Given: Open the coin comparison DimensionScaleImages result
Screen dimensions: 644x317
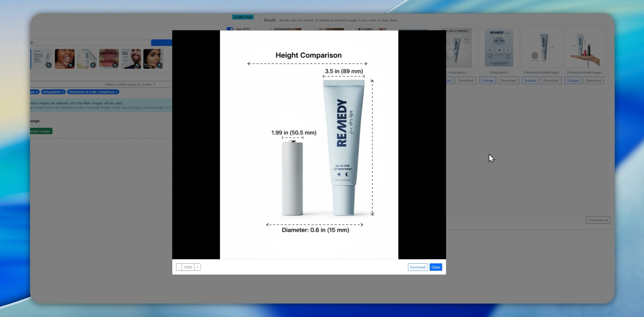Looking at the screenshot, I should (542, 48).
